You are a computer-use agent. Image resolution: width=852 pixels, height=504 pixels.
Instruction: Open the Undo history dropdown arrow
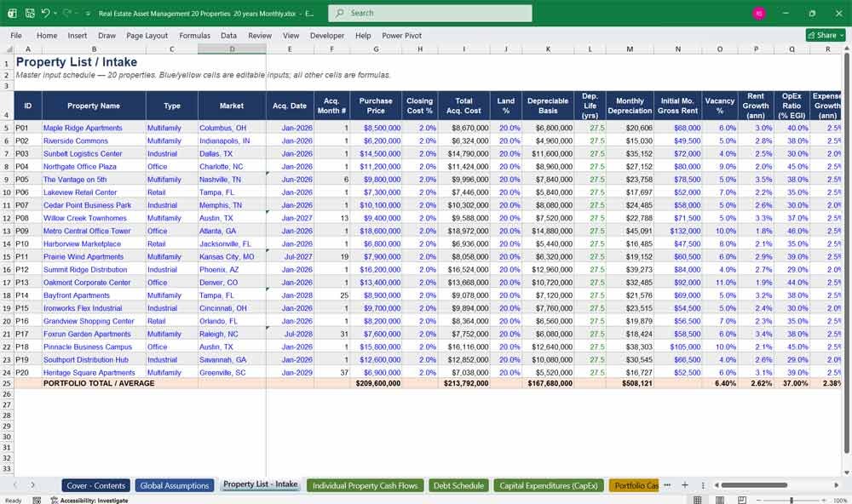tap(55, 13)
